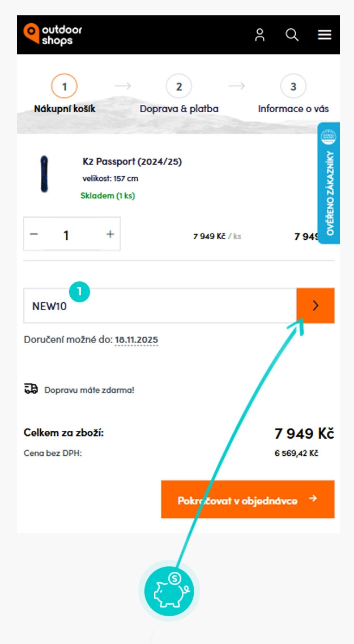Screen dimensions: 354x644
Task: Click the teal number 1 badge
Action: (x=80, y=291)
